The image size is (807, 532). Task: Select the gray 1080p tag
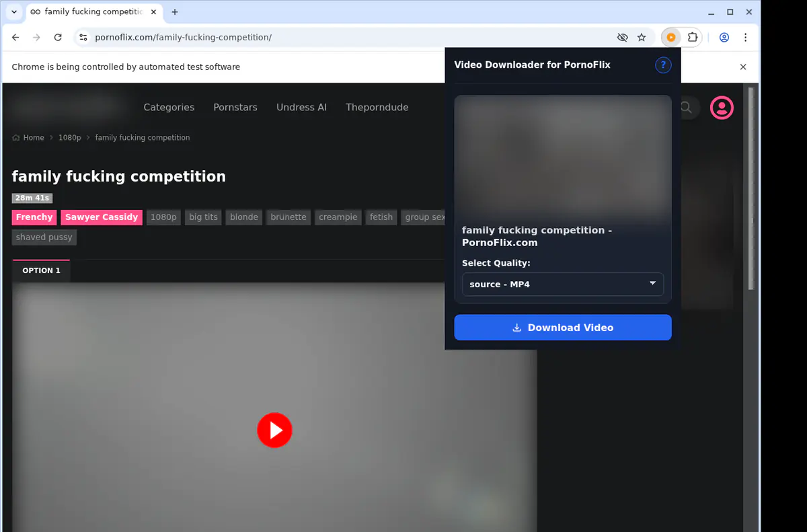(x=163, y=217)
